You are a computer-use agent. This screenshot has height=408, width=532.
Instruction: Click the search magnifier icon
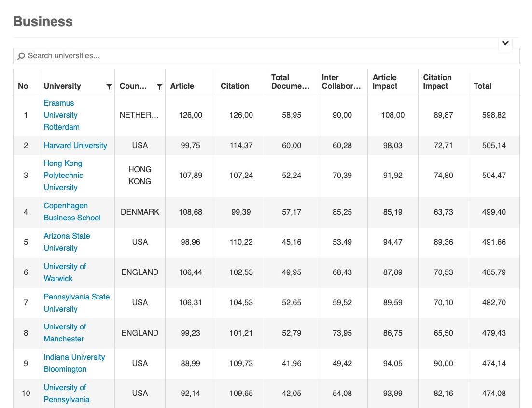point(21,56)
